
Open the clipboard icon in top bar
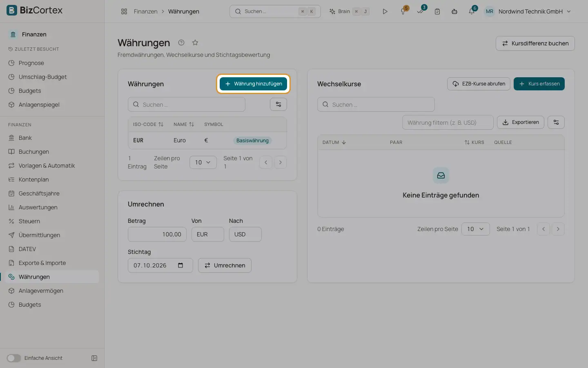(437, 11)
